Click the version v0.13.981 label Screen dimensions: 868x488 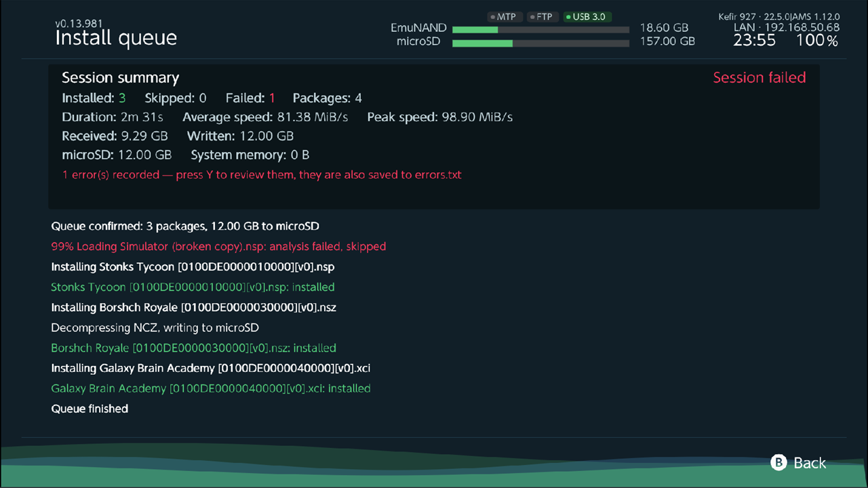tap(80, 24)
